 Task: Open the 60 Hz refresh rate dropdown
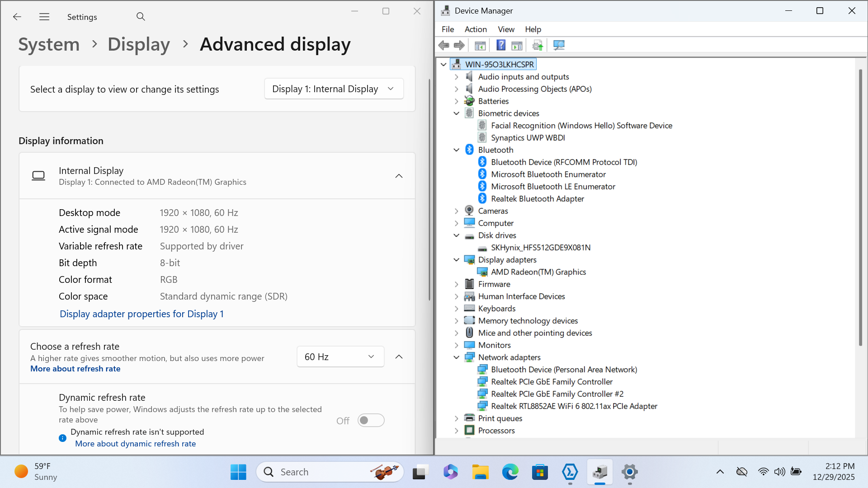pyautogui.click(x=340, y=357)
